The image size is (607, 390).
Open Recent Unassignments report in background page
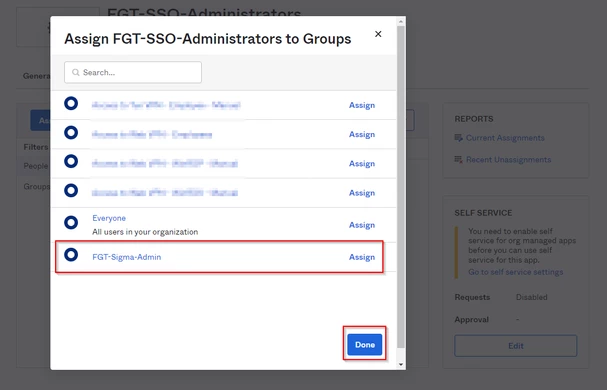[509, 160]
